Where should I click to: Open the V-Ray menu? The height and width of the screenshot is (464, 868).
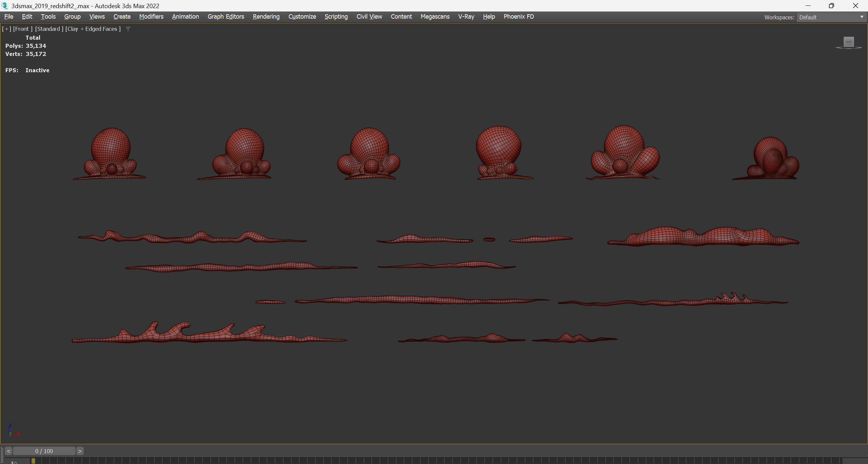(x=466, y=17)
